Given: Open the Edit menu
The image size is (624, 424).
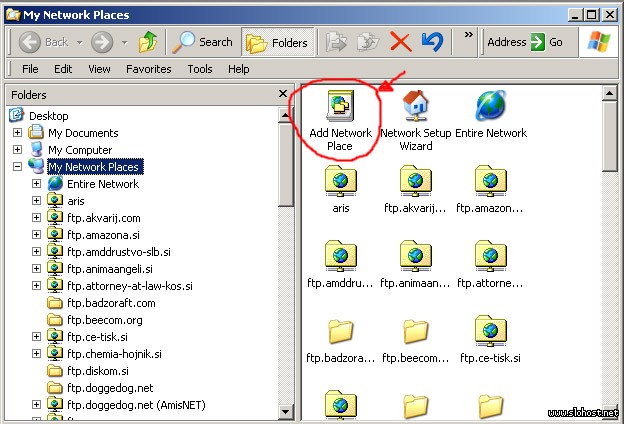Looking at the screenshot, I should pyautogui.click(x=63, y=69).
